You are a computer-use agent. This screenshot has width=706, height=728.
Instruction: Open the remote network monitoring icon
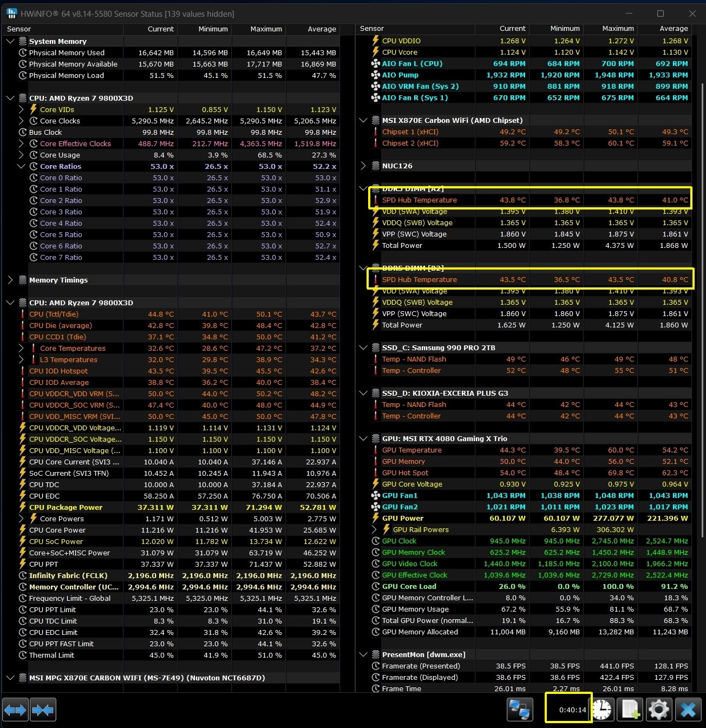click(520, 710)
